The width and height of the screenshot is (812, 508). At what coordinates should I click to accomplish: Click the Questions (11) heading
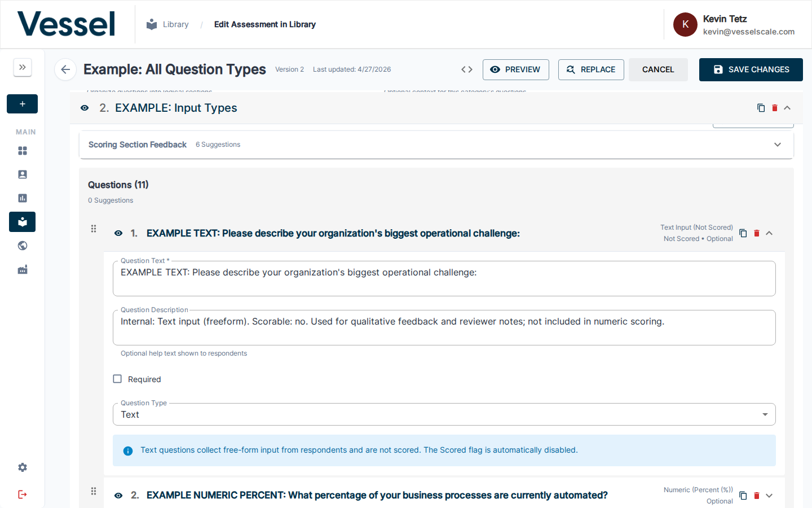click(118, 185)
